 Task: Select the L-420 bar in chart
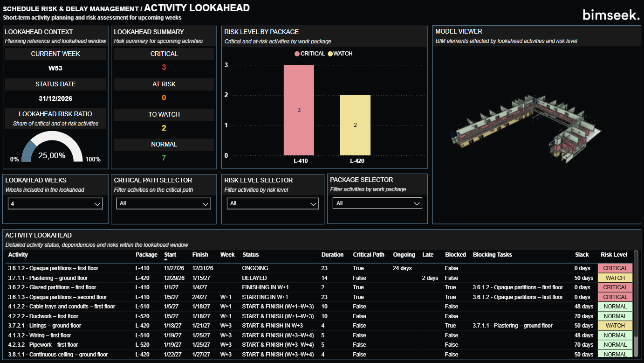[355, 125]
